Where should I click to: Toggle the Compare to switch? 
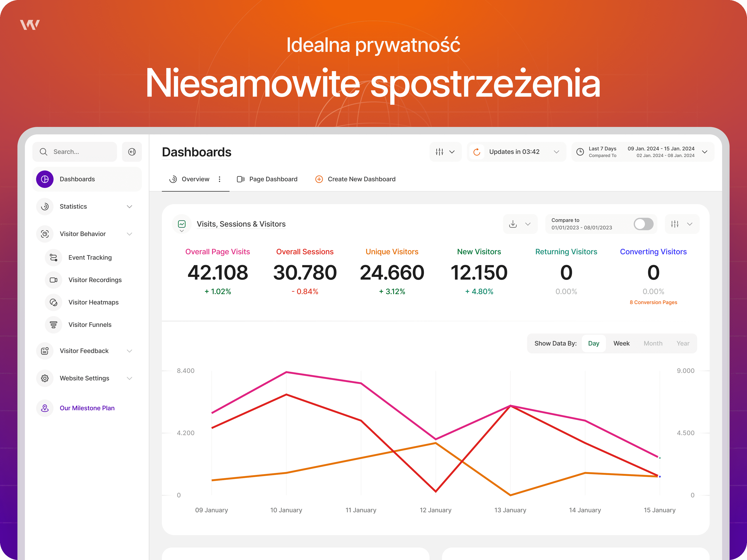[643, 224]
